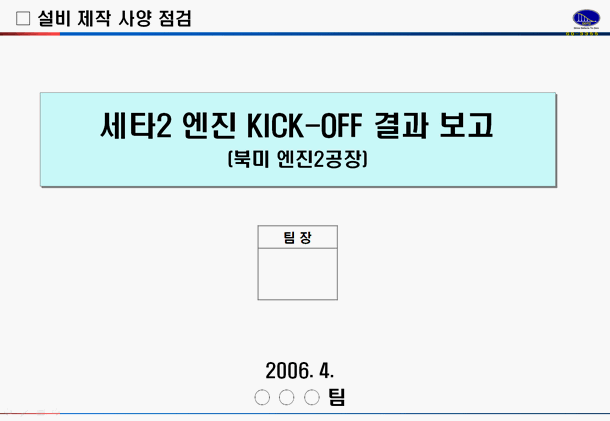
Task: Select the third circle next to 팀
Action: (311, 398)
